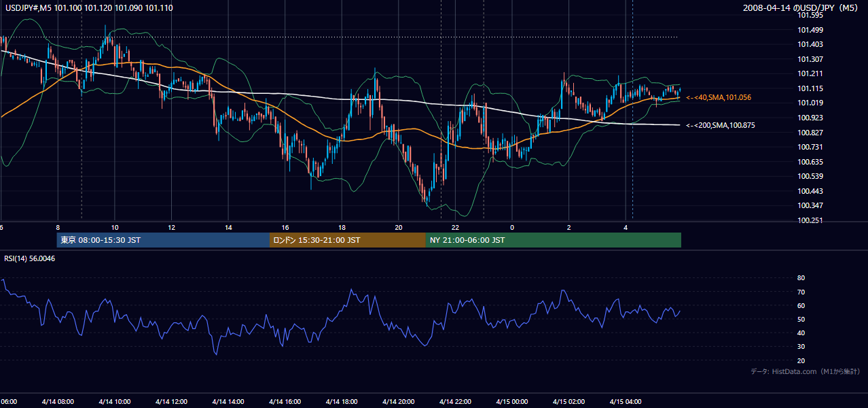Click the bottom time label 4/15 02:00
This screenshot has width=868, height=408.
pyautogui.click(x=568, y=402)
